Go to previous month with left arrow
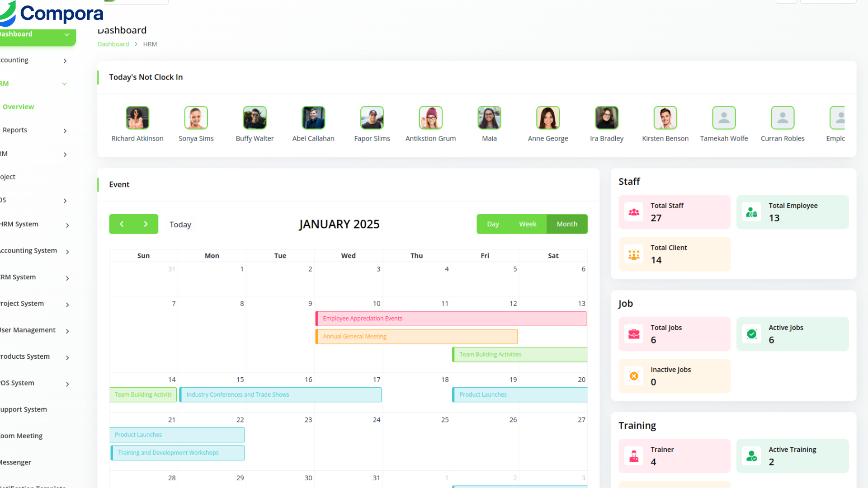Viewport: 868px width, 488px height. [x=122, y=224]
